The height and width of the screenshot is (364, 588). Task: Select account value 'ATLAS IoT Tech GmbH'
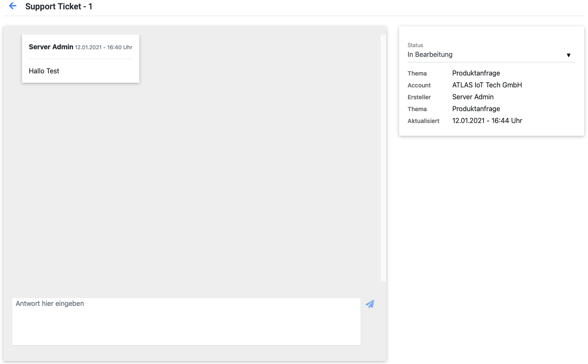coord(487,85)
